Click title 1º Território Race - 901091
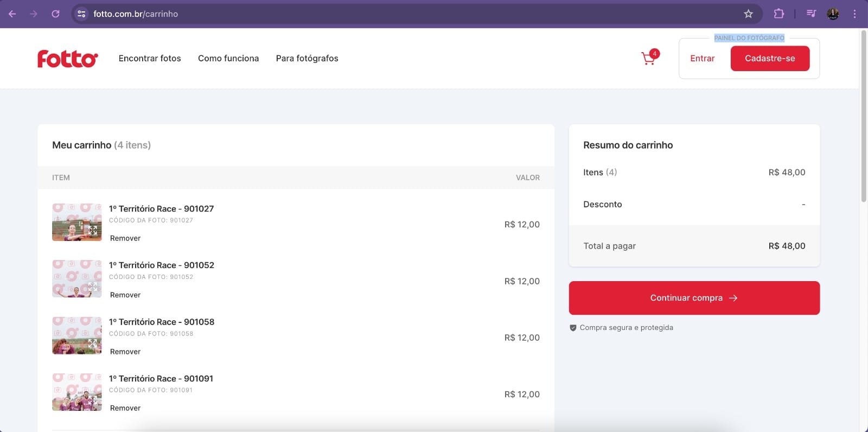The width and height of the screenshot is (868, 432). (161, 378)
